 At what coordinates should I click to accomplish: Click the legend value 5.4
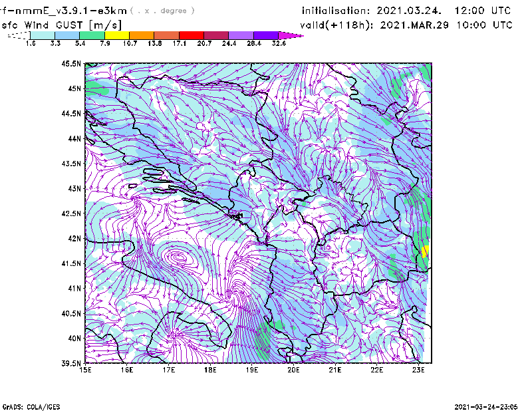[x=80, y=43]
